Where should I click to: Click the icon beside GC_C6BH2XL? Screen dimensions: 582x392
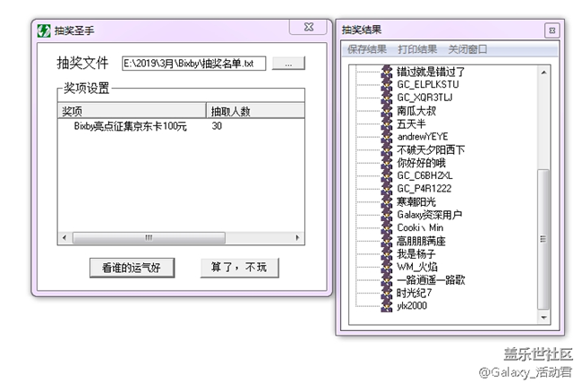click(x=387, y=175)
